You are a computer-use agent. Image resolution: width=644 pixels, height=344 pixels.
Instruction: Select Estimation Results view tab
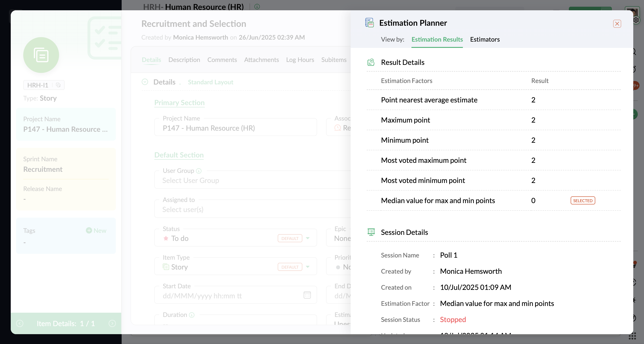point(437,39)
